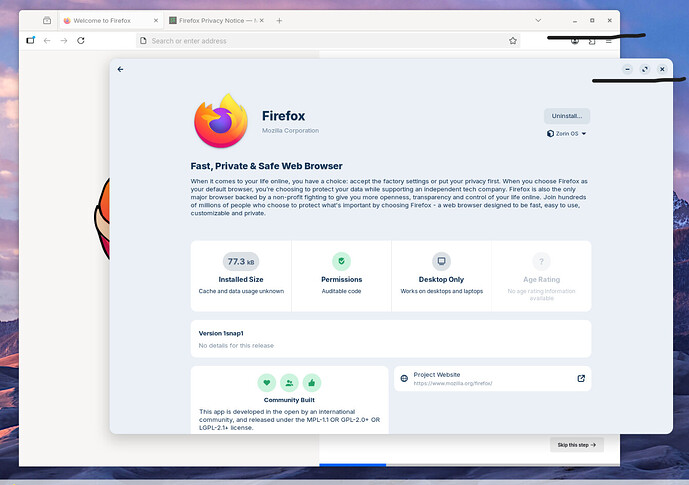Expand the list all tabs chevron

[539, 20]
